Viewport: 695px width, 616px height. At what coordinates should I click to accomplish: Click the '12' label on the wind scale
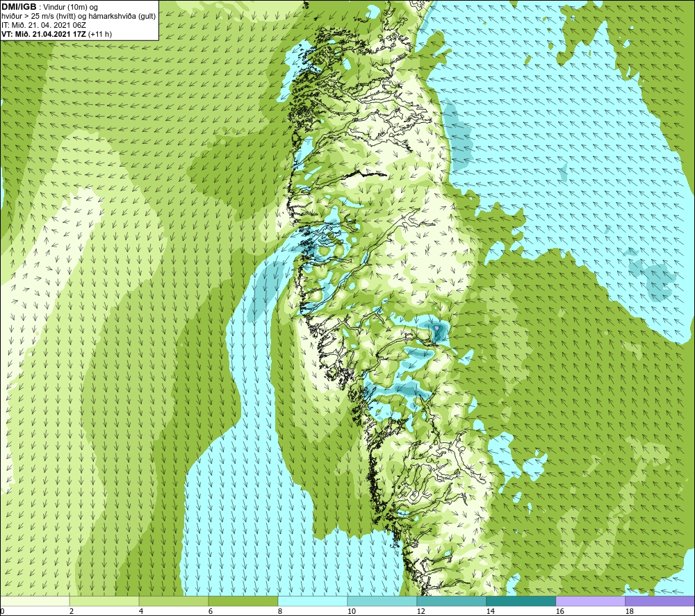421,611
